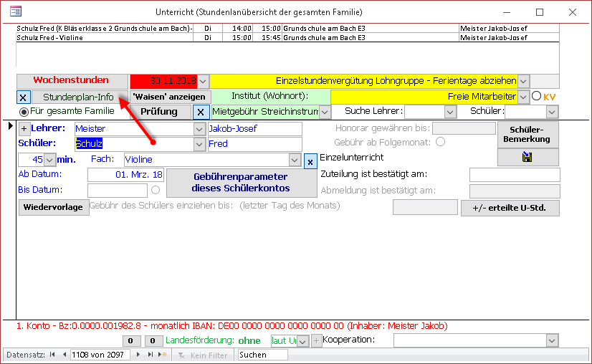Clear the Fach field with X icon
The width and height of the screenshot is (592, 364).
pyautogui.click(x=310, y=161)
